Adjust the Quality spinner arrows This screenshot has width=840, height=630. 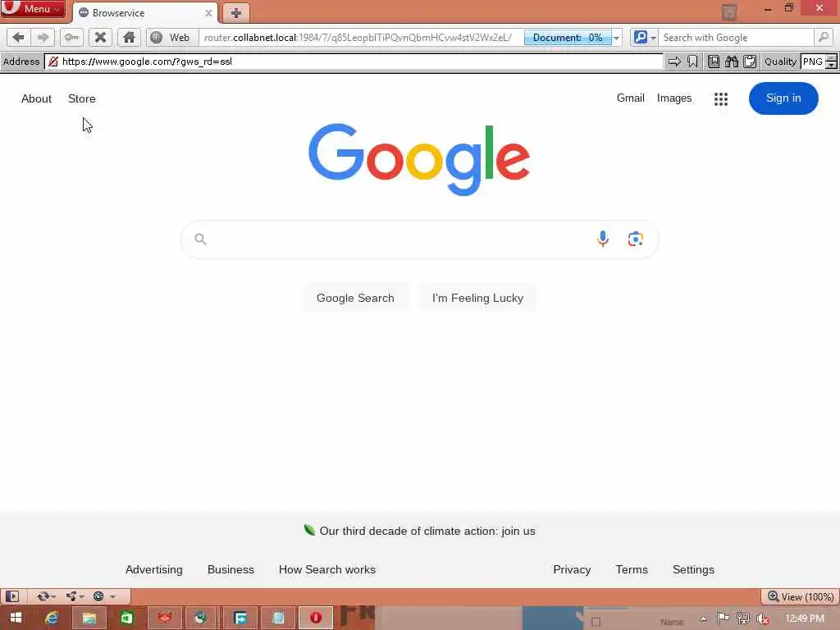(831, 62)
